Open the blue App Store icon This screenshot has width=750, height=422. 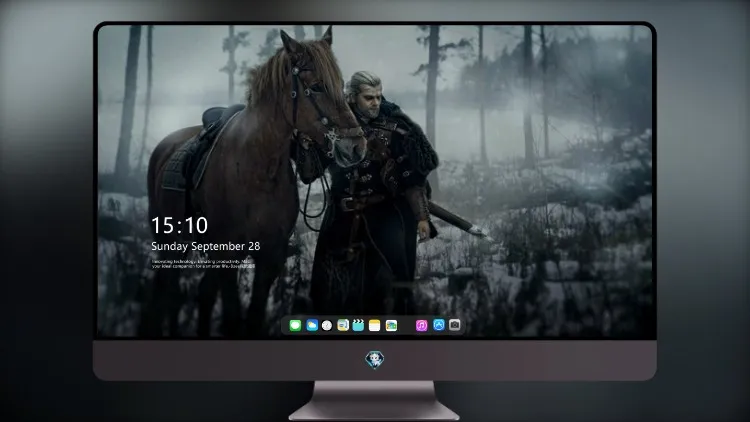click(439, 325)
